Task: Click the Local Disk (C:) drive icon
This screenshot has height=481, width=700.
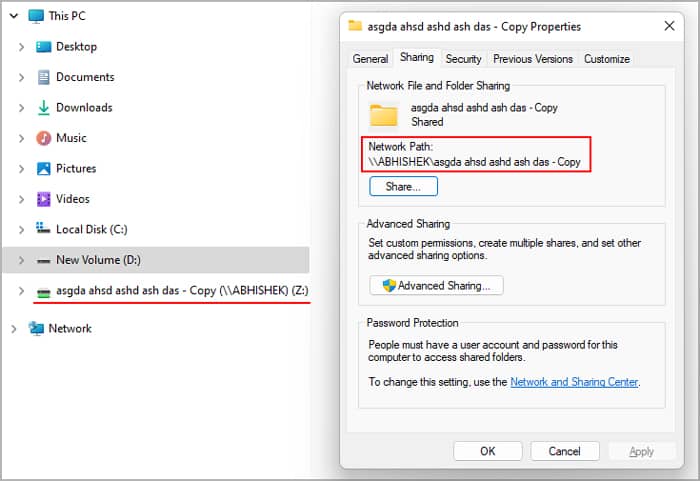Action: [x=43, y=229]
